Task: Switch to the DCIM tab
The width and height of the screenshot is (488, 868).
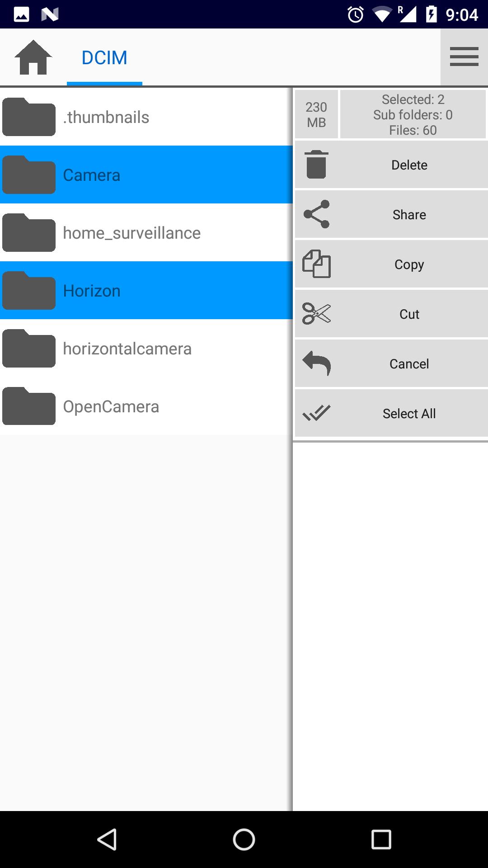Action: [104, 58]
